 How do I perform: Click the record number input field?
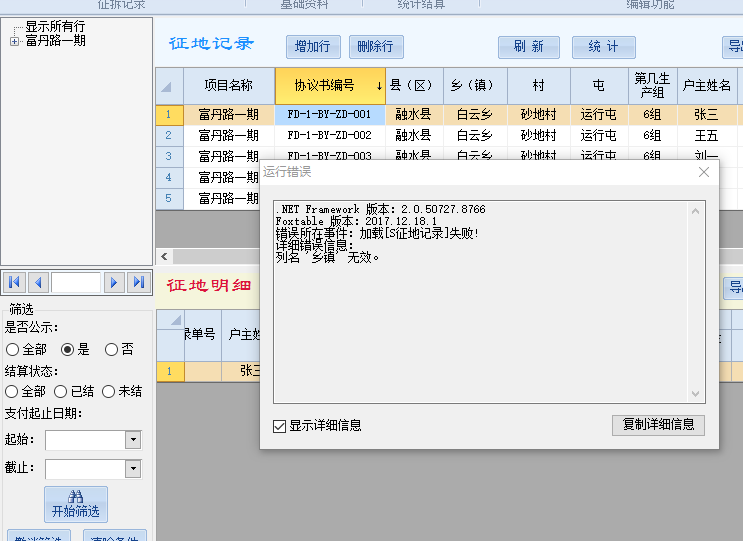pos(76,283)
